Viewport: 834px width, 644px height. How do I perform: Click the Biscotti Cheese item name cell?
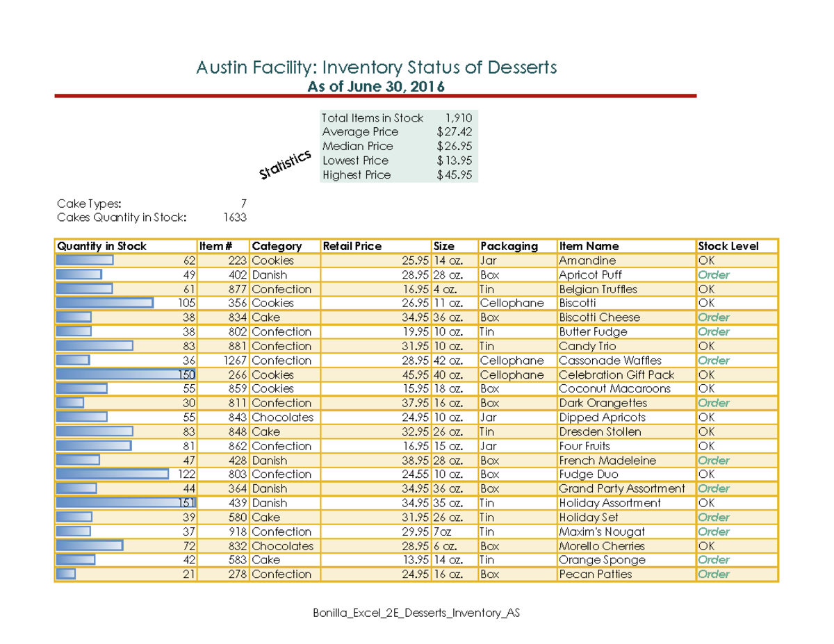[599, 317]
